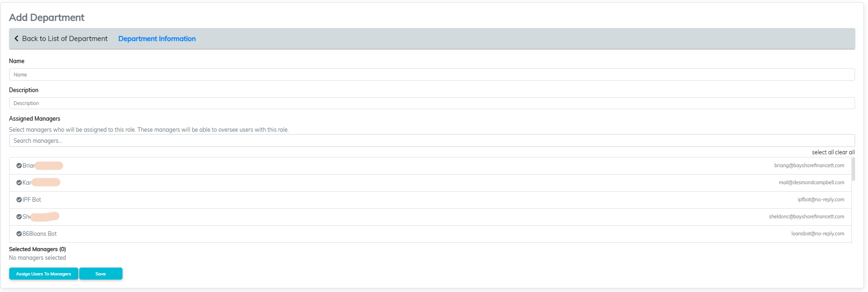This screenshot has height=292, width=868.
Task: Tick the check icon in the desmondcampbell row
Action: click(x=19, y=183)
